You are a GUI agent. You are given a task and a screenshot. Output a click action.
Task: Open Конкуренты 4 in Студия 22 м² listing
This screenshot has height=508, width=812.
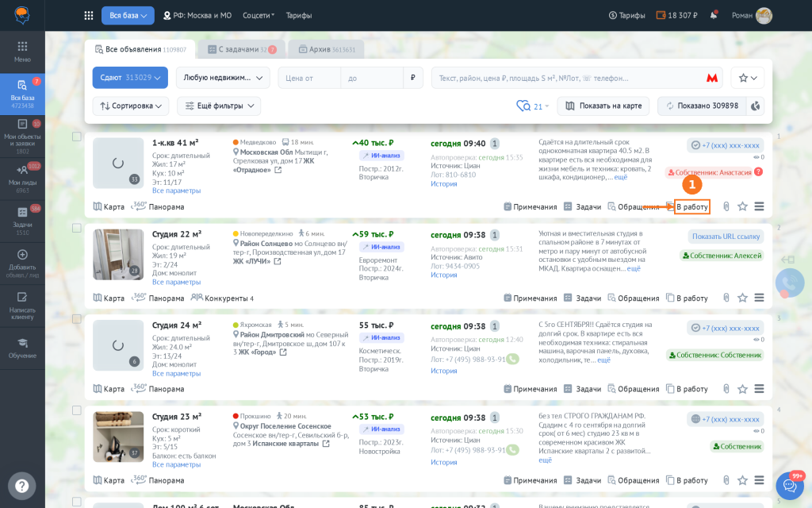222,298
